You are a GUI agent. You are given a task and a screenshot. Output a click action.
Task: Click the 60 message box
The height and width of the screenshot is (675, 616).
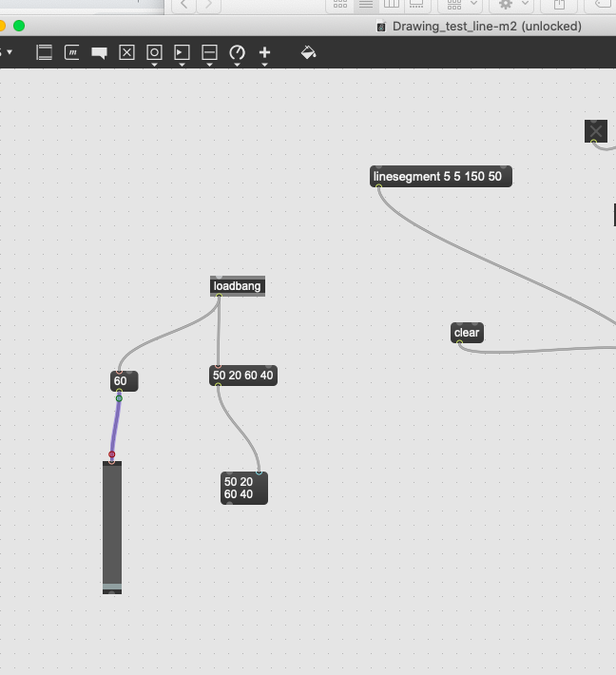(x=124, y=381)
